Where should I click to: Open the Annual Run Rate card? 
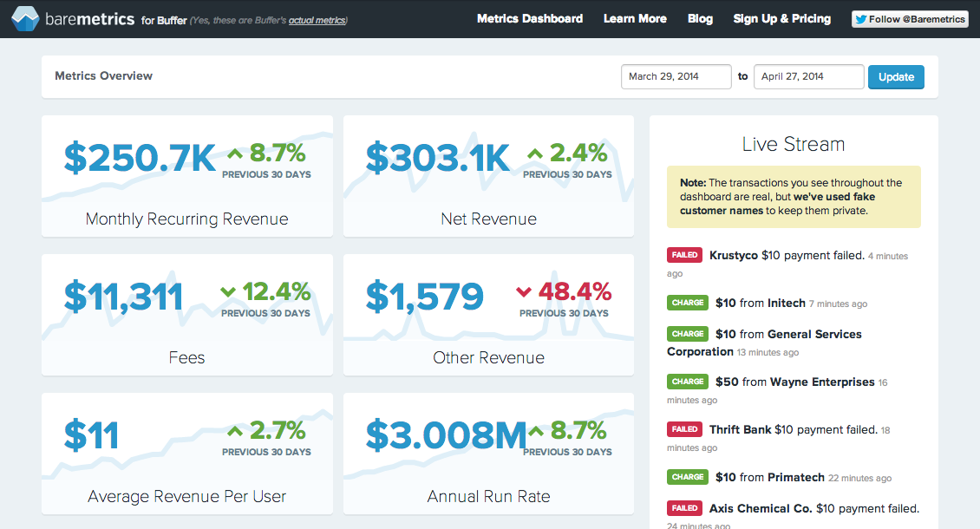(489, 454)
